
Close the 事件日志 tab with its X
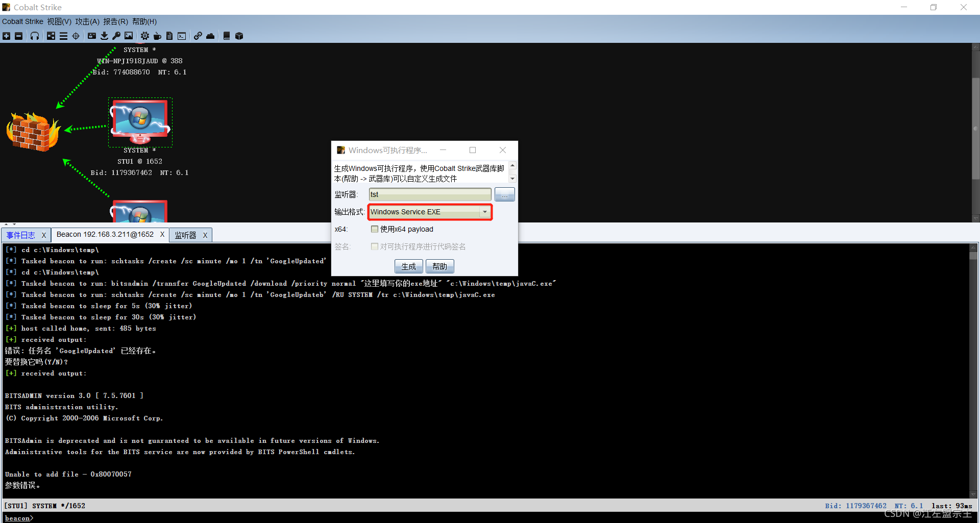(x=44, y=235)
